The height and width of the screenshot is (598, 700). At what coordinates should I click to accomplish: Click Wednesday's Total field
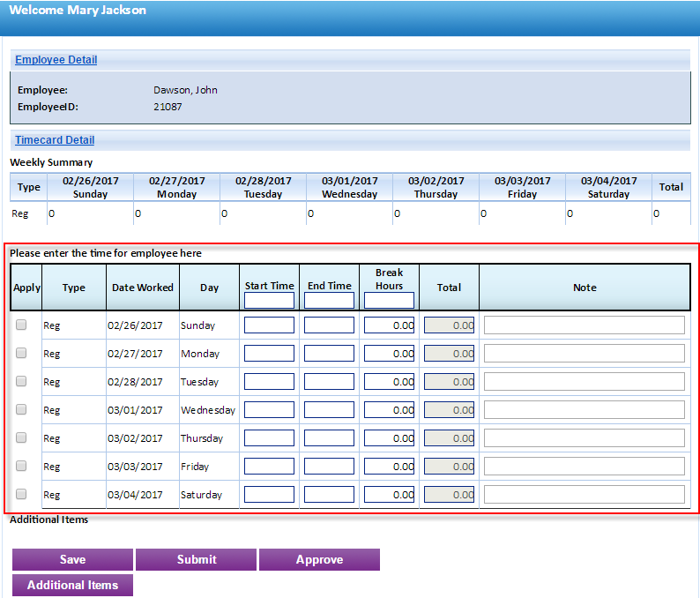[449, 409]
